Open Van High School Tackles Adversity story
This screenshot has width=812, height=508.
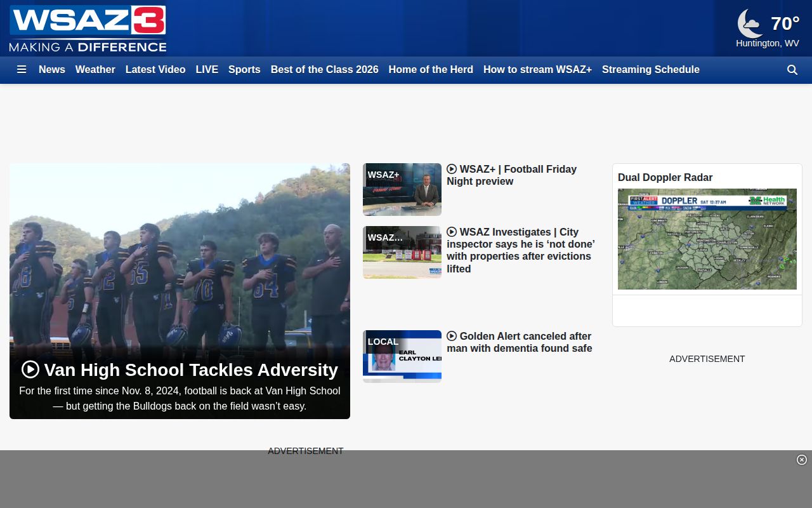[x=191, y=370]
